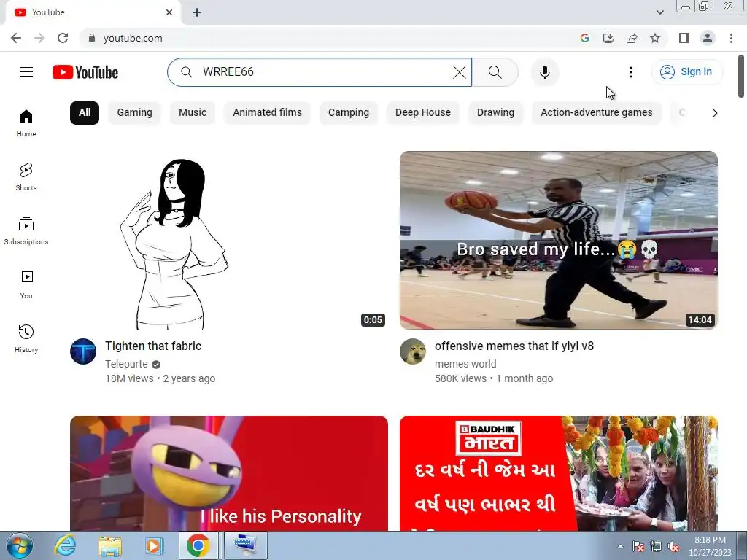Screen dimensions: 747x560
Task: Play the basketball referee video thumbnail
Action: click(558, 240)
